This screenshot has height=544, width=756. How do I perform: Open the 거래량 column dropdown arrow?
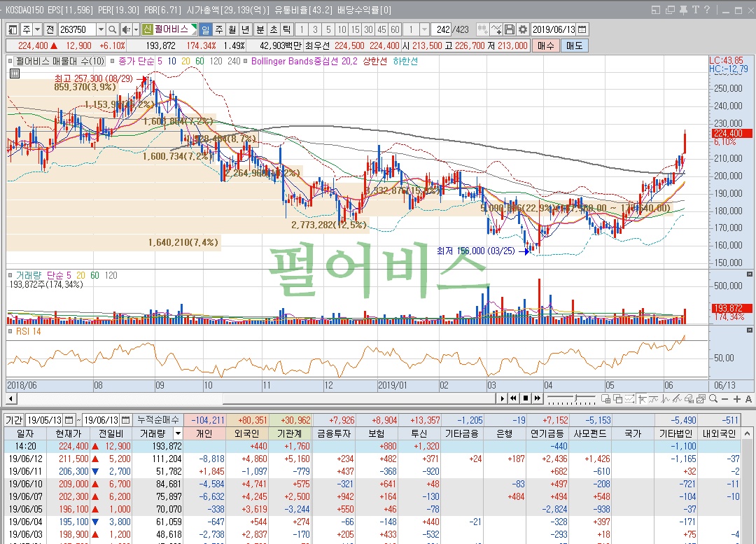pyautogui.click(x=177, y=433)
